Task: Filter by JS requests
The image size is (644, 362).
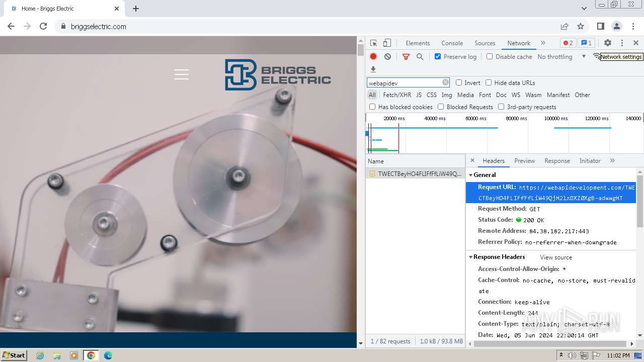Action: [x=419, y=95]
